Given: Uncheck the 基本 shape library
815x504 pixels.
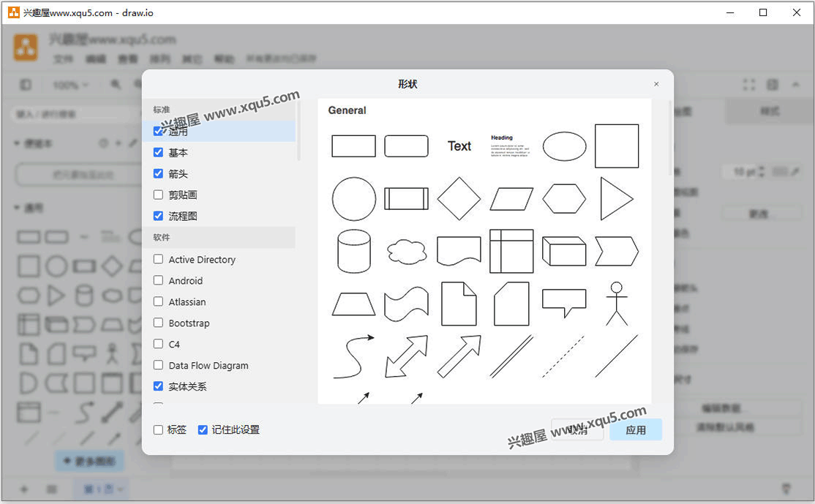Looking at the screenshot, I should click(x=158, y=152).
